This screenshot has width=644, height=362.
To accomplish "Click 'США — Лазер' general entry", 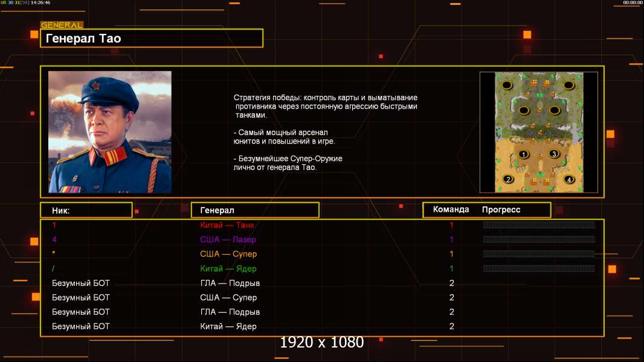I will click(x=228, y=240).
